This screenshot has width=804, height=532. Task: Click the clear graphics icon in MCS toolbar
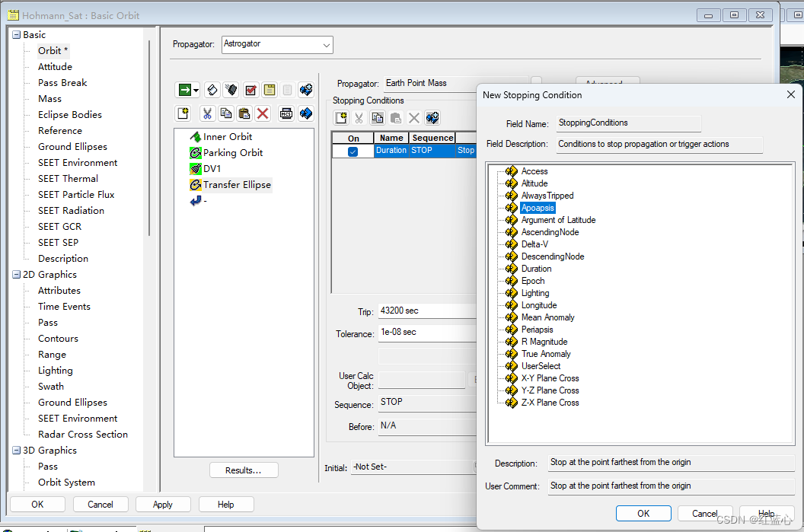point(231,91)
